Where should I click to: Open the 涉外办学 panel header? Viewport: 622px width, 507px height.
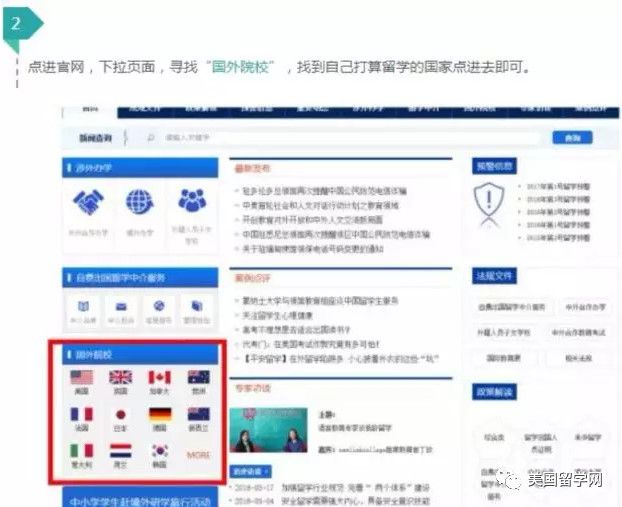click(140, 167)
